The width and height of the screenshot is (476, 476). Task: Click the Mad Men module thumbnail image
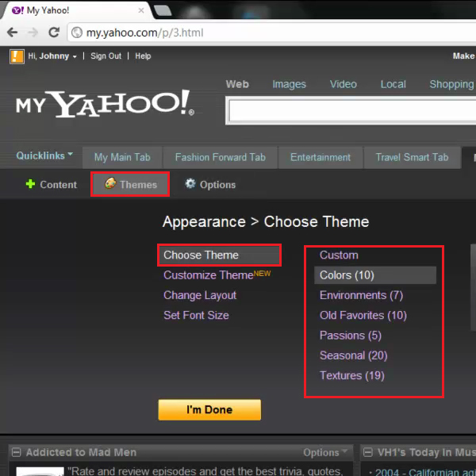click(40, 471)
